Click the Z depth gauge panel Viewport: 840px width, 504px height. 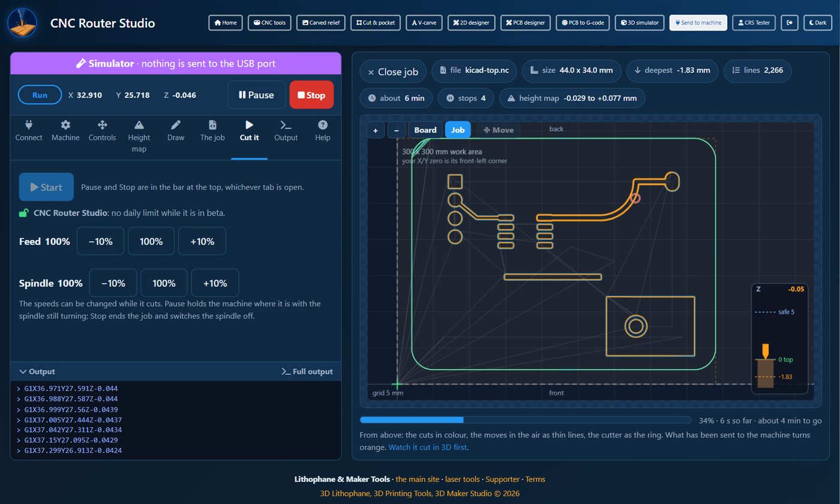pyautogui.click(x=779, y=338)
